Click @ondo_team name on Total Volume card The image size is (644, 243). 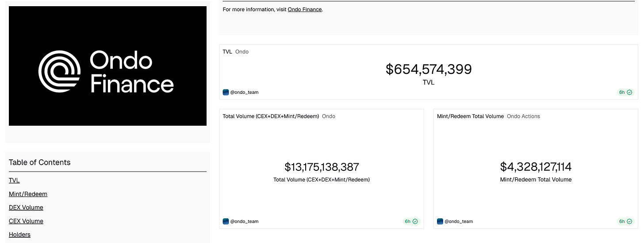pyautogui.click(x=244, y=221)
